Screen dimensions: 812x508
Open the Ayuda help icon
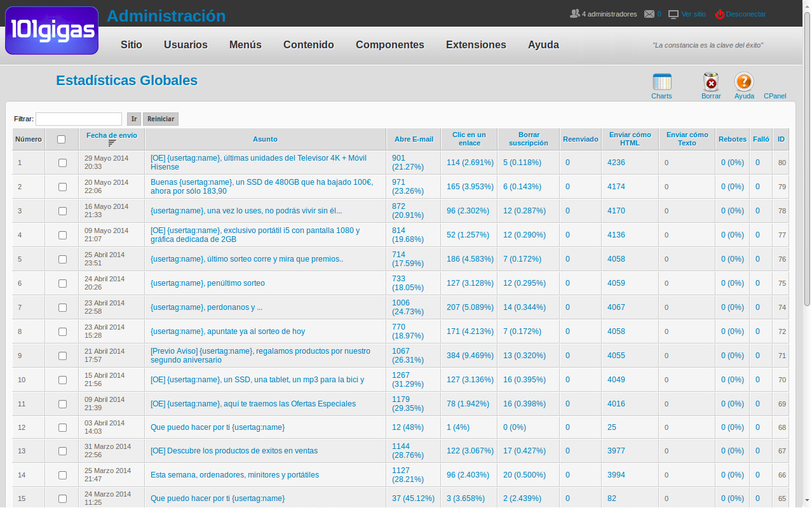(743, 83)
